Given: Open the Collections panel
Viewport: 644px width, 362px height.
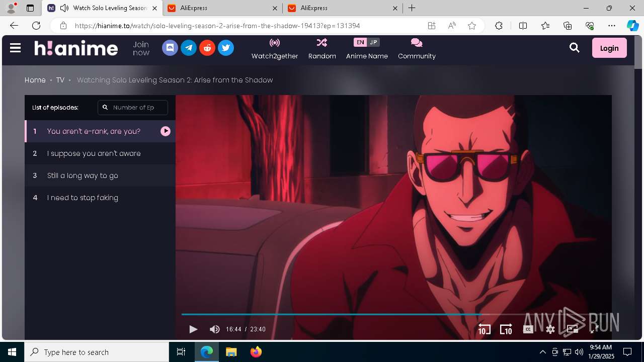Looking at the screenshot, I should click(x=568, y=26).
